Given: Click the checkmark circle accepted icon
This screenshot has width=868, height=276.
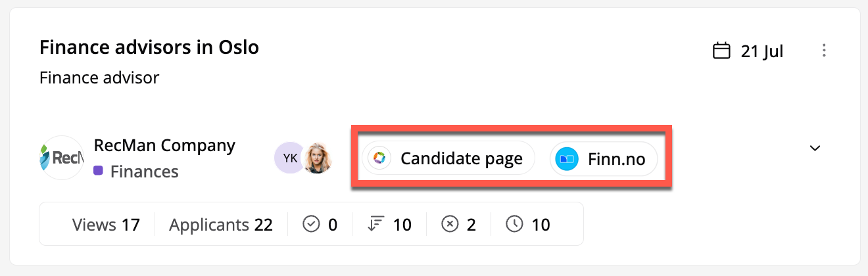Looking at the screenshot, I should 310,225.
